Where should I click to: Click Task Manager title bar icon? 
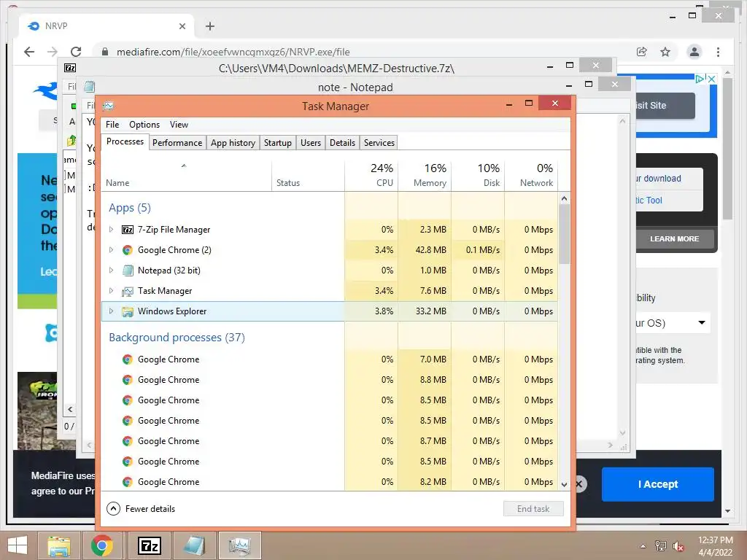tap(108, 106)
